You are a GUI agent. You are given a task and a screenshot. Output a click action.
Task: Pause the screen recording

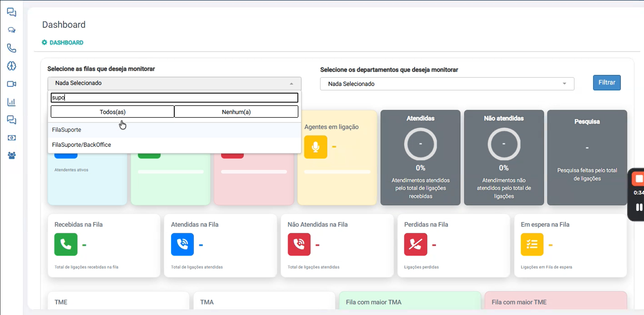coord(639,207)
